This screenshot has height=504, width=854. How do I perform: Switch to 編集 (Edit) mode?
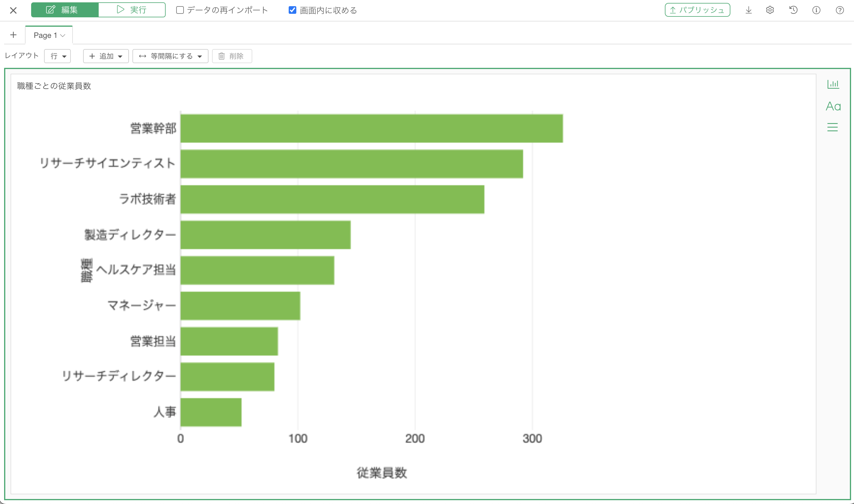[x=65, y=10]
